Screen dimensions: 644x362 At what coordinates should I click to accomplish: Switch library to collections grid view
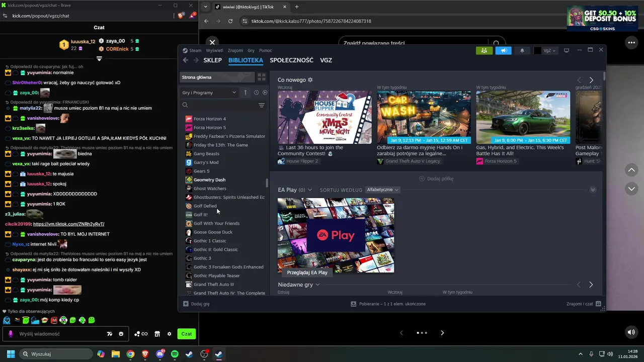[x=262, y=77]
